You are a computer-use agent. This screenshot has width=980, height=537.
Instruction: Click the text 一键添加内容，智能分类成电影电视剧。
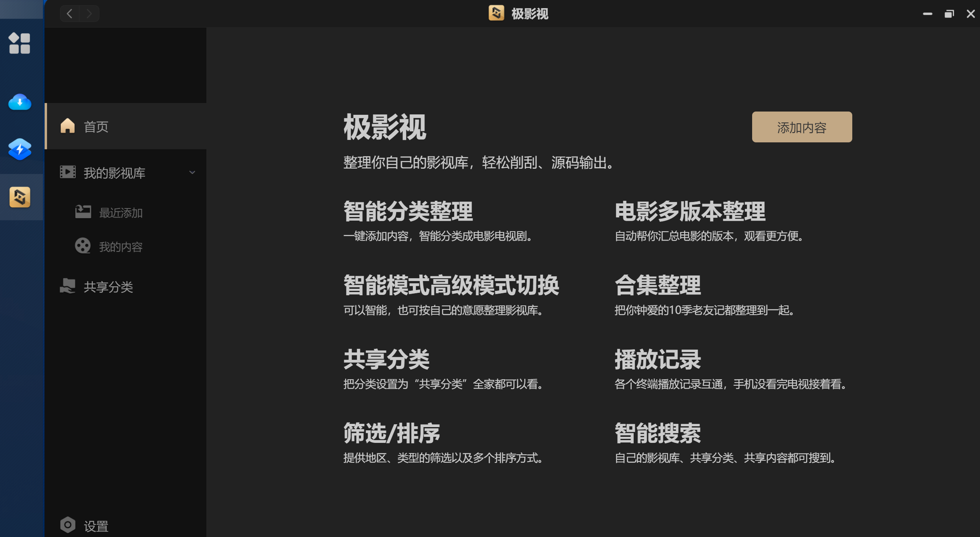[x=438, y=236]
